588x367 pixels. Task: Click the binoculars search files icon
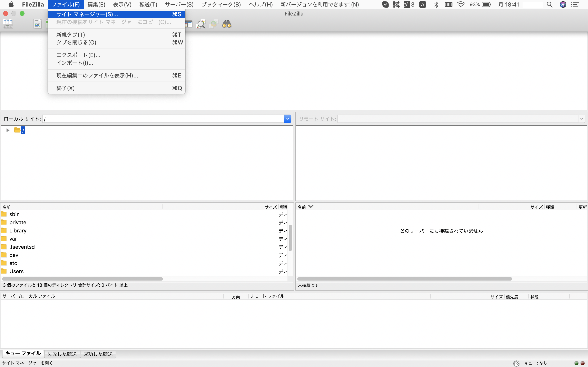click(227, 24)
